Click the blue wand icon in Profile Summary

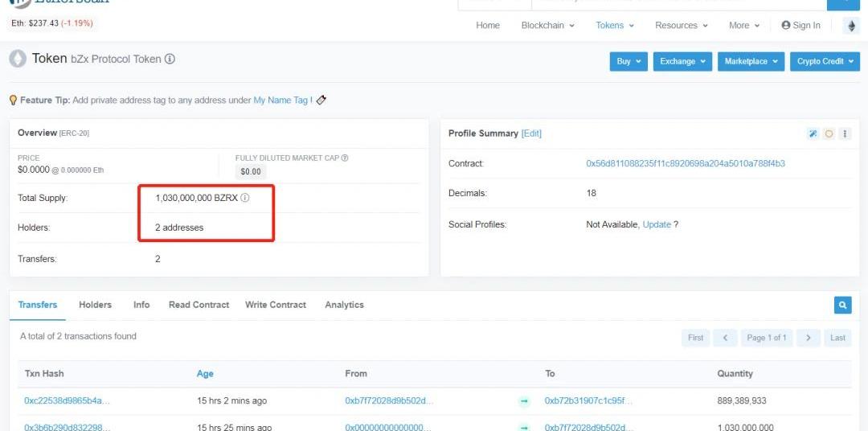click(x=813, y=133)
